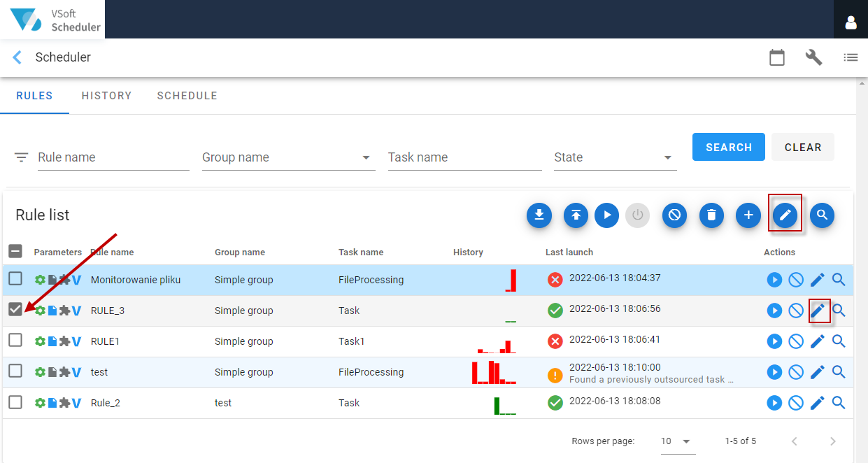
Task: Click the CLEAR button
Action: click(803, 147)
